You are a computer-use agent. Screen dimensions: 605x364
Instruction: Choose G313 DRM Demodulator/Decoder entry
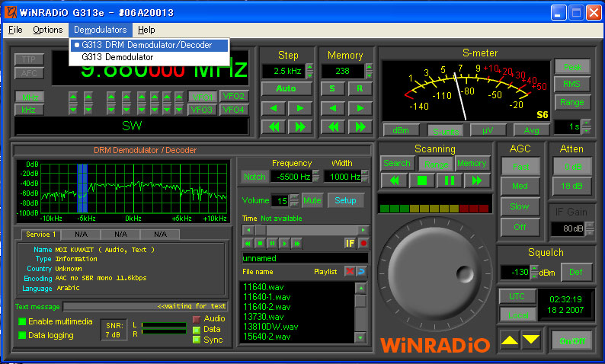click(x=149, y=45)
